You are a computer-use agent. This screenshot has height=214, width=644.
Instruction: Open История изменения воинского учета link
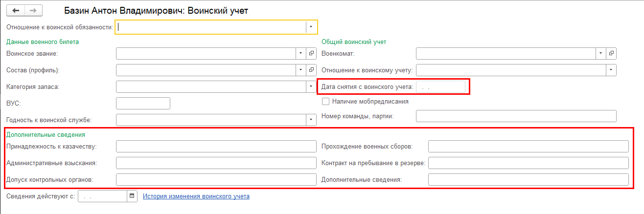coord(196,196)
